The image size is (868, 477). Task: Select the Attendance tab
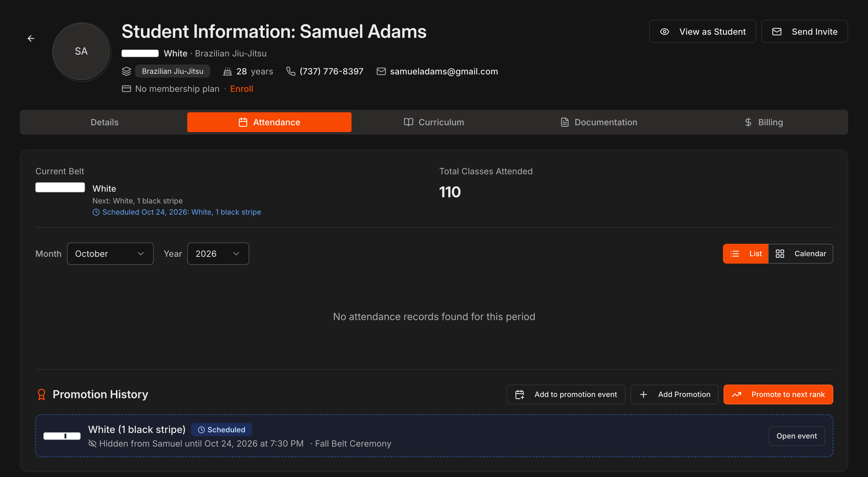tap(269, 122)
